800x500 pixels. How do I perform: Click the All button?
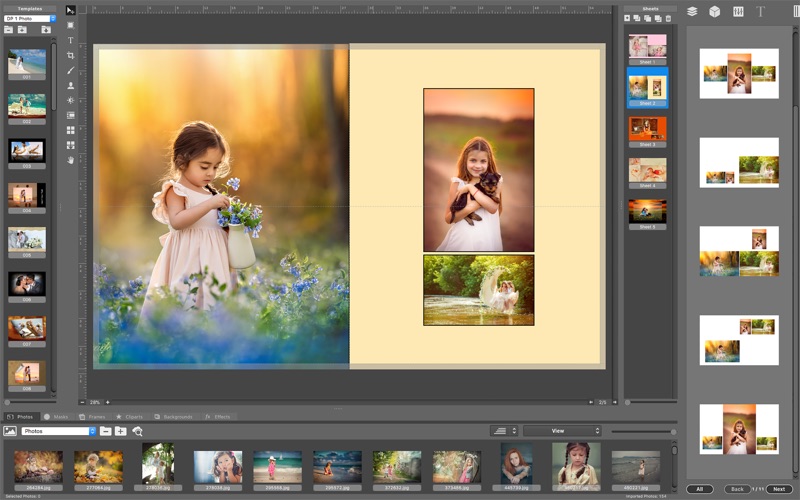(700, 489)
